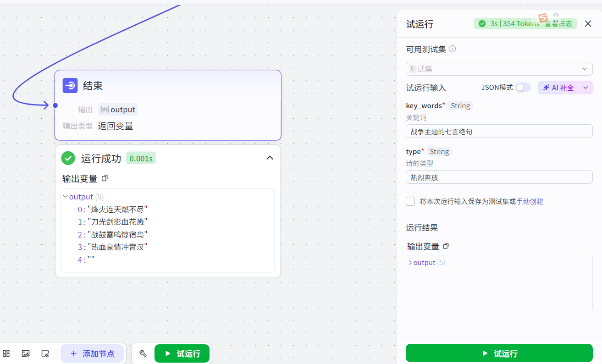Open the wrench debug tool icon

tap(143, 353)
